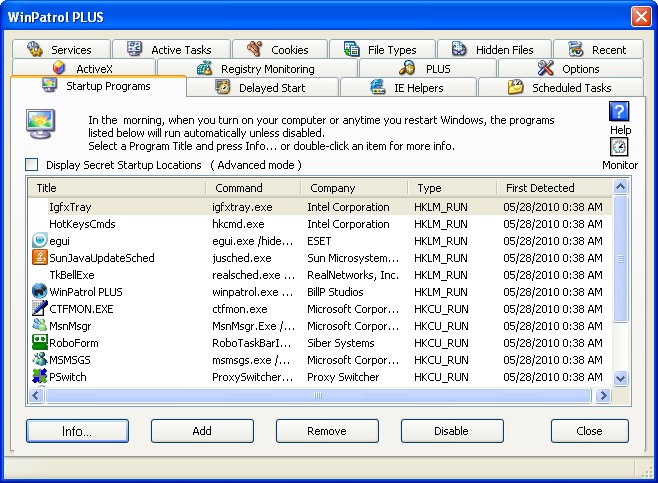658x483 pixels.
Task: Click the Cookies tab cookie icon
Action: [x=255, y=49]
